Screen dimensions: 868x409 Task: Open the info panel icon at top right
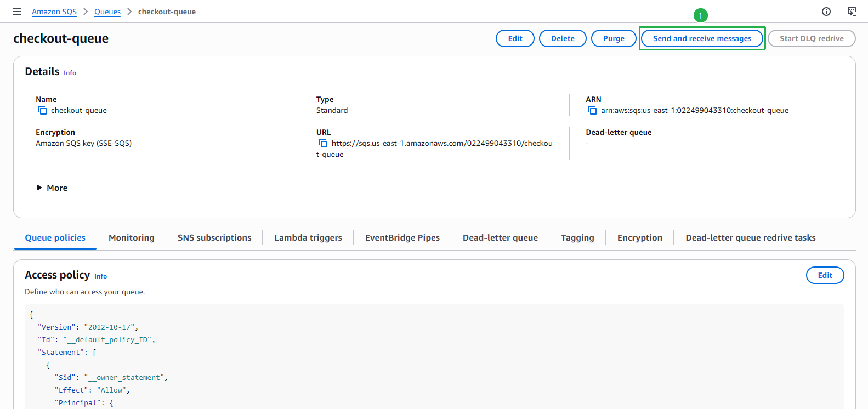click(x=826, y=12)
